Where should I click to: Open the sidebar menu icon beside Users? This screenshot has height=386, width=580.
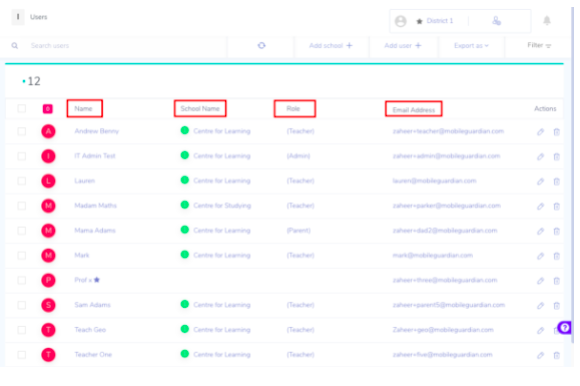[x=18, y=17]
